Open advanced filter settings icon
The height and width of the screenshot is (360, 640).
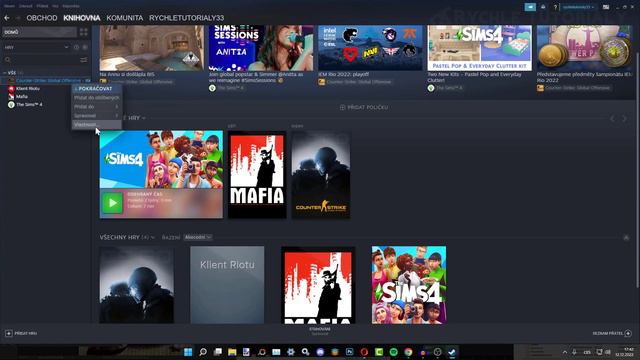coord(84,60)
